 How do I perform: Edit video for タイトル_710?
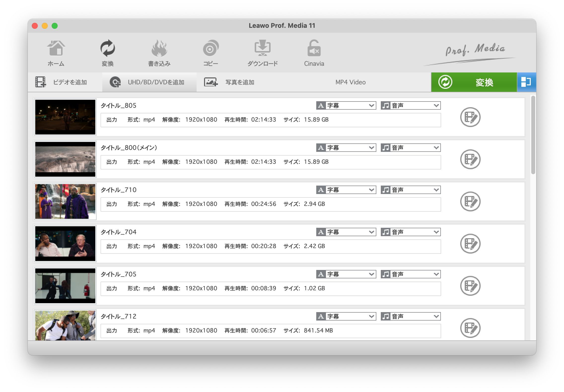coord(470,201)
